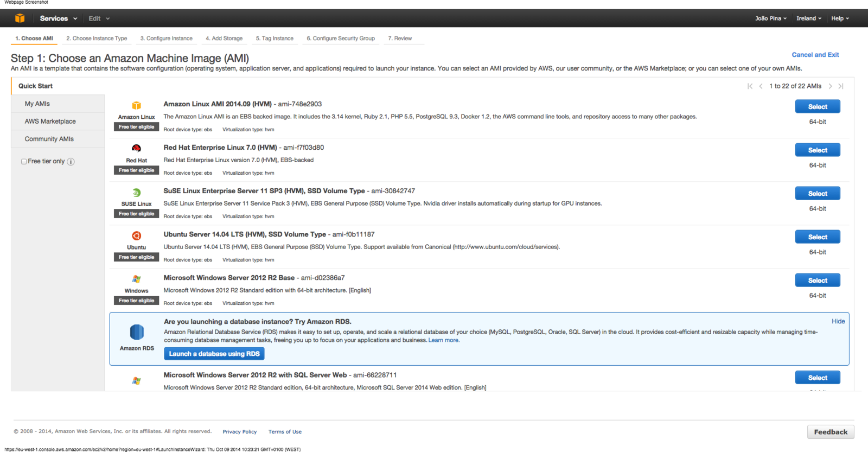
Task: Open the Ireland region dropdown
Action: [809, 18]
